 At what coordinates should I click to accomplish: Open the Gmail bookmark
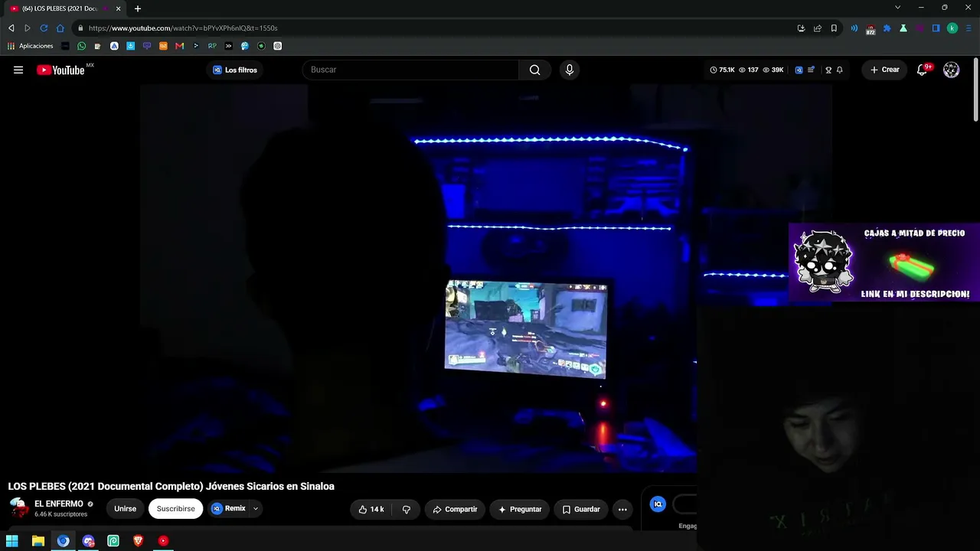click(180, 46)
